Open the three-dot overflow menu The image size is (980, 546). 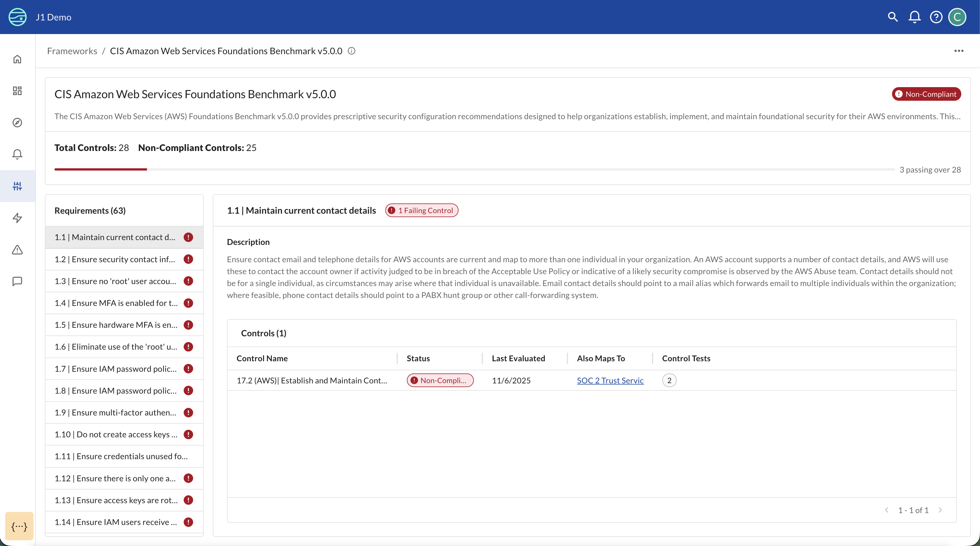point(958,51)
